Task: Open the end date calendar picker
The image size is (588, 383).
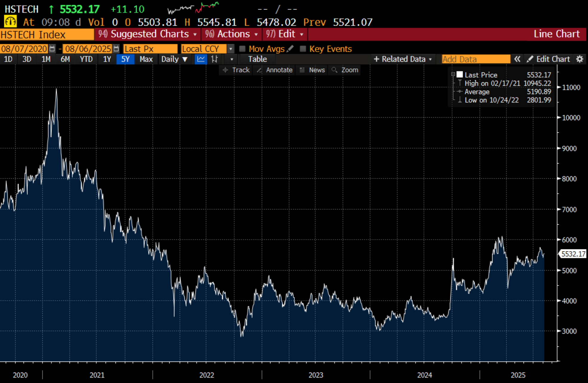Action: [116, 49]
